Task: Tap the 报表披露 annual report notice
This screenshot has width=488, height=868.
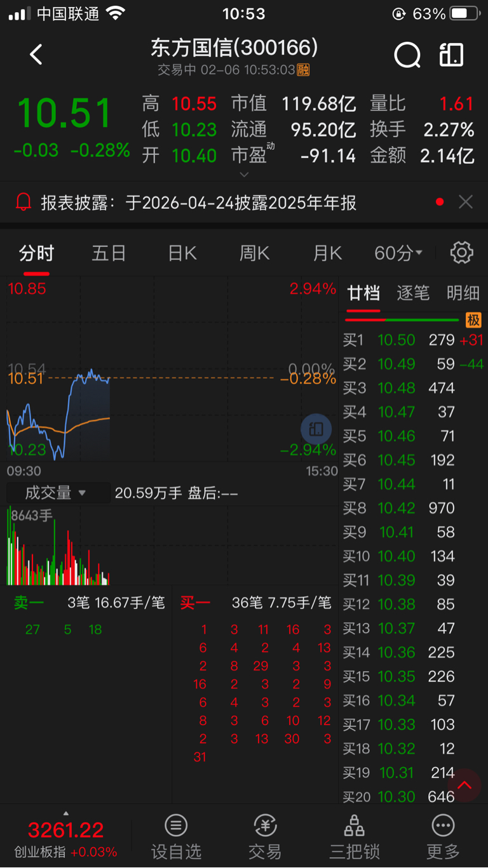Action: [x=198, y=203]
